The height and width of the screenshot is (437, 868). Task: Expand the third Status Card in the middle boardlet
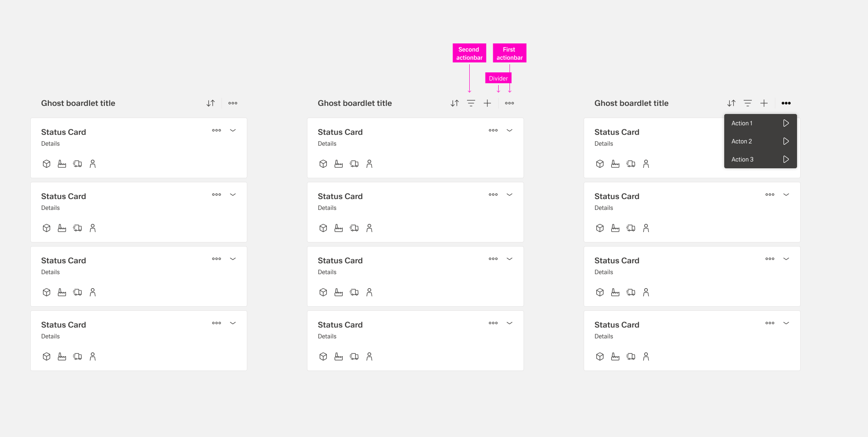point(509,259)
